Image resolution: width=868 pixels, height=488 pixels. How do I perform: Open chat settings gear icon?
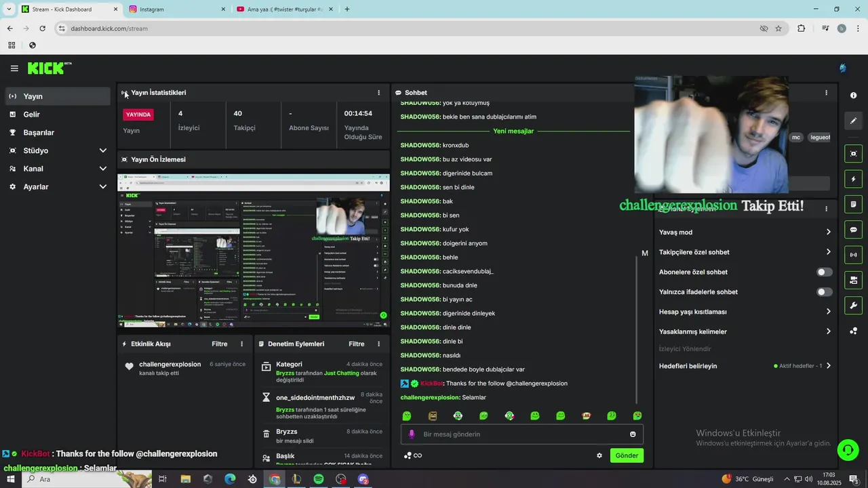[x=599, y=455]
